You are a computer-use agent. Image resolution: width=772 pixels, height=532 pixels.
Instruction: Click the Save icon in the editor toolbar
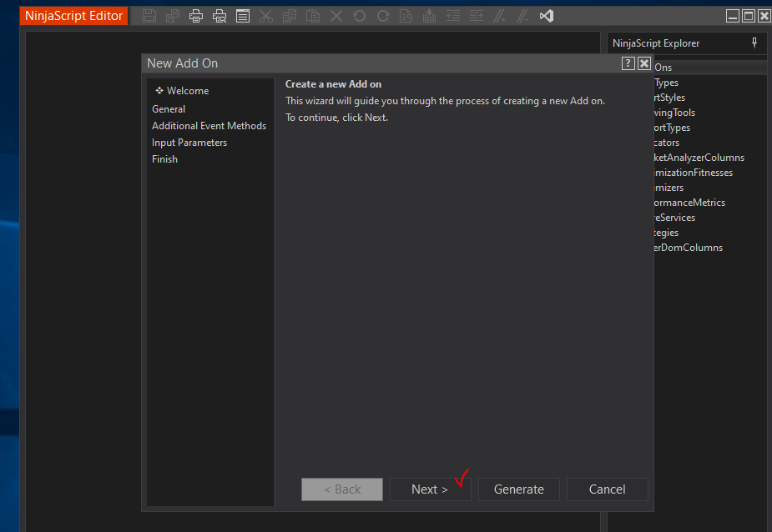pyautogui.click(x=149, y=16)
